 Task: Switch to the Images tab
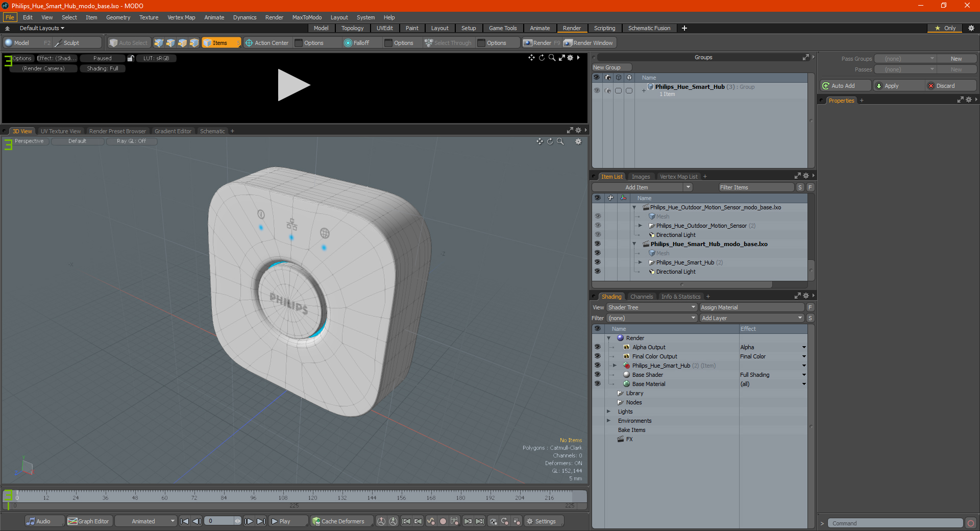[641, 177]
